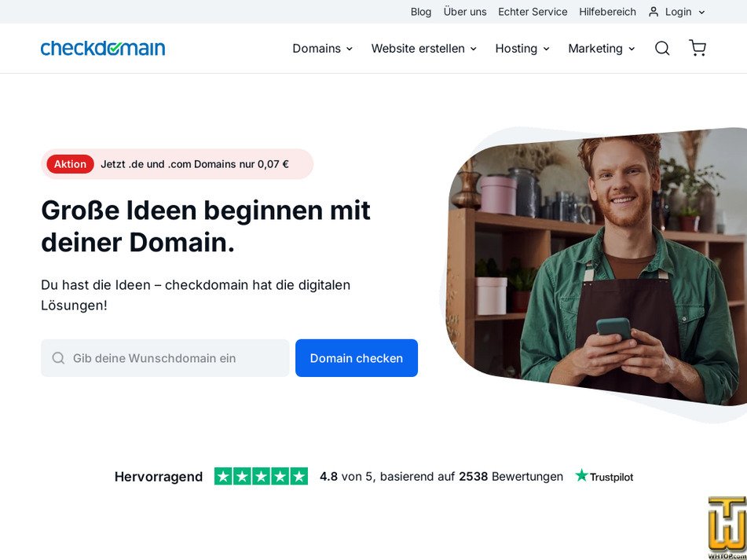Screen dimensions: 747x560
Task: Visit the Echter Service page
Action: click(x=533, y=12)
